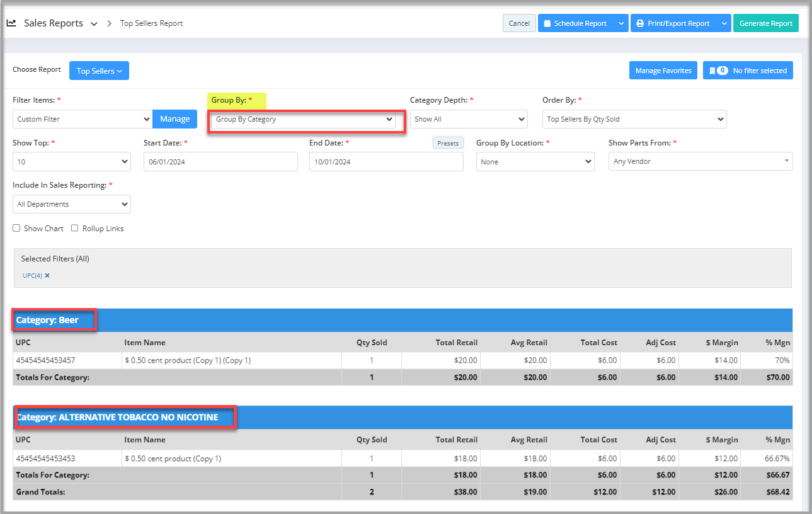Click the printer icon on Print/Export Report
Viewport: 812px width, 514px height.
640,23
